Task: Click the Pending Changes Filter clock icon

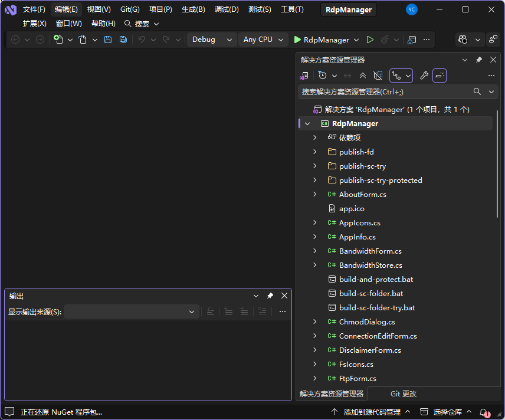Action: pos(322,76)
